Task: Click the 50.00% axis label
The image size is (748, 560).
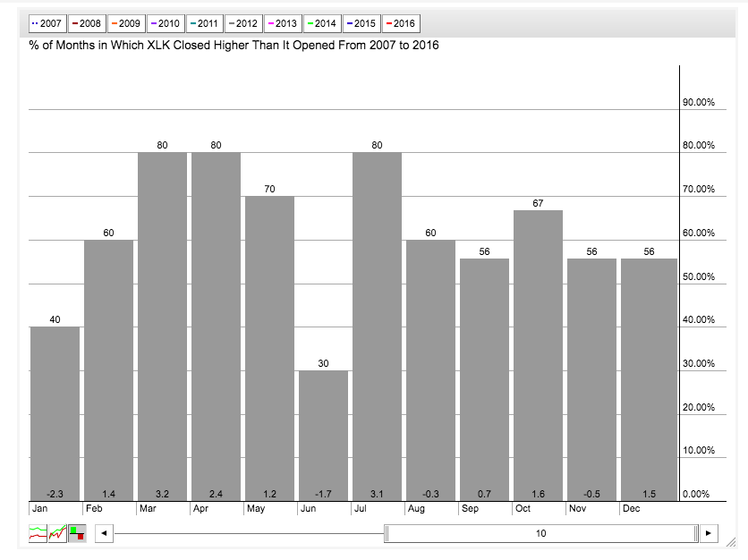Action: point(699,276)
